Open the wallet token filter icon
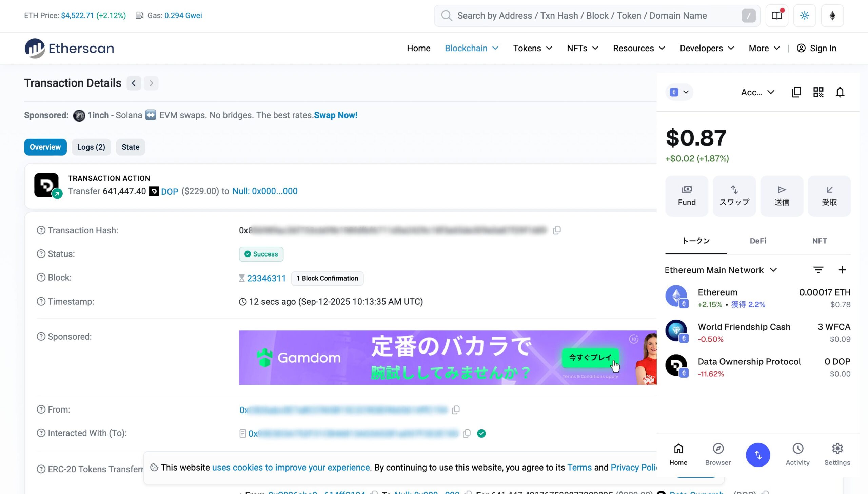This screenshot has height=494, width=868. [x=818, y=270]
